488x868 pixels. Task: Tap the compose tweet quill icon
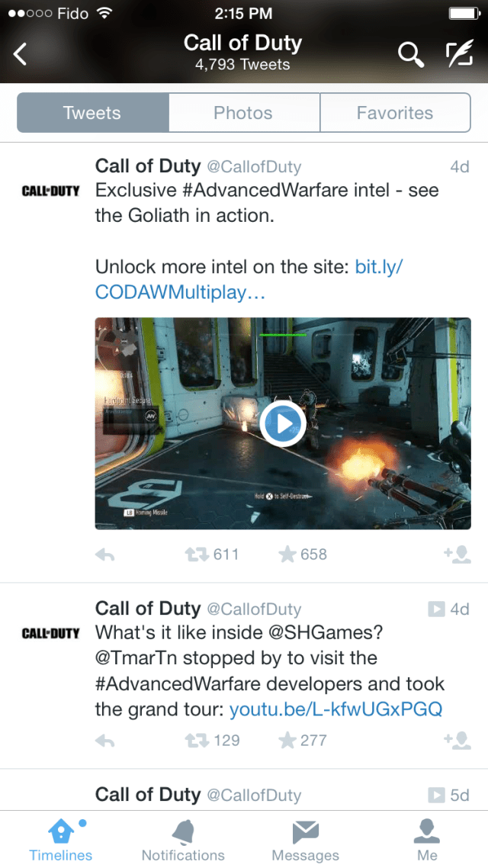pyautogui.click(x=460, y=53)
